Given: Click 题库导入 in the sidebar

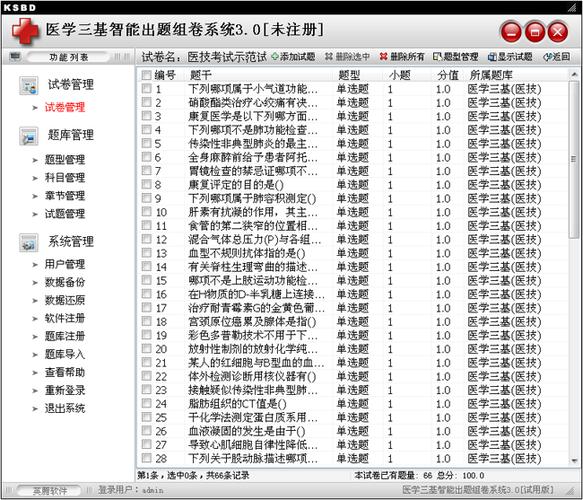Looking at the screenshot, I should (65, 354).
